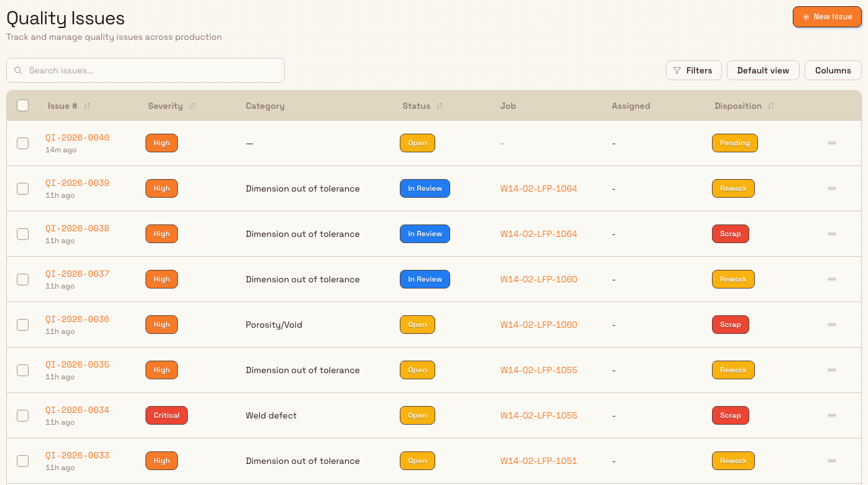The width and height of the screenshot is (868, 485).
Task: Open job W14-02-LFP-1060 in the QI-2026-0037 row
Action: 538,279
